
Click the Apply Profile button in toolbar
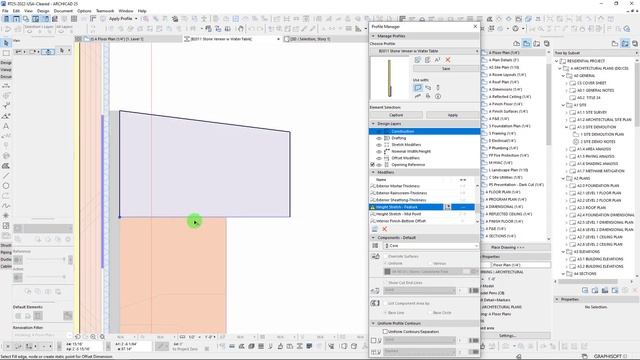click(x=120, y=19)
